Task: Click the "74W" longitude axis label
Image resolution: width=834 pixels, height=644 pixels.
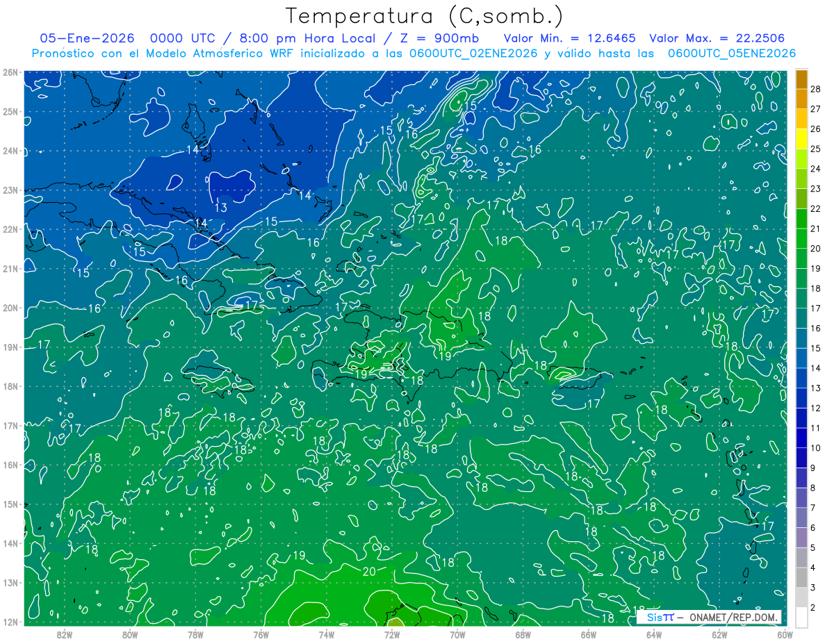Action: pos(327,634)
